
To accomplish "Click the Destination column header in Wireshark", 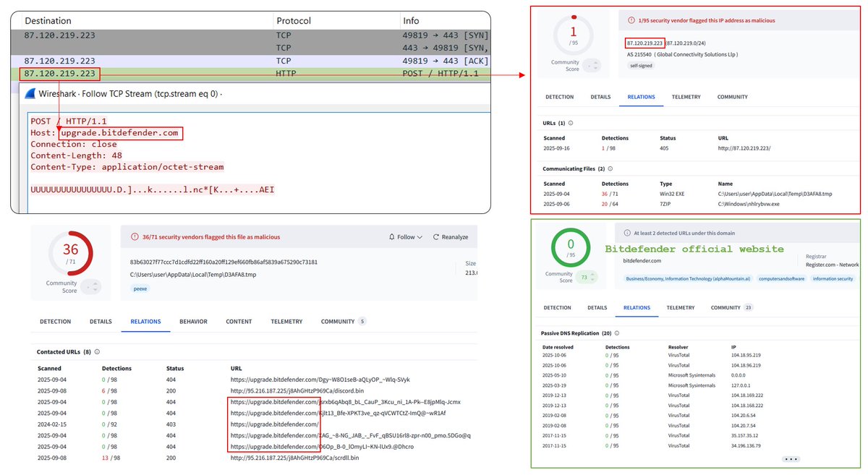I will [x=48, y=21].
